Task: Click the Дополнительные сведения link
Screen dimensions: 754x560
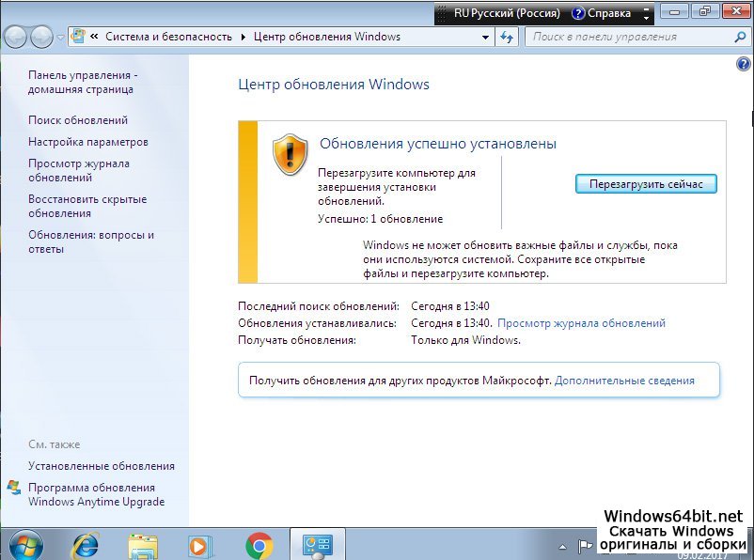Action: [x=624, y=381]
